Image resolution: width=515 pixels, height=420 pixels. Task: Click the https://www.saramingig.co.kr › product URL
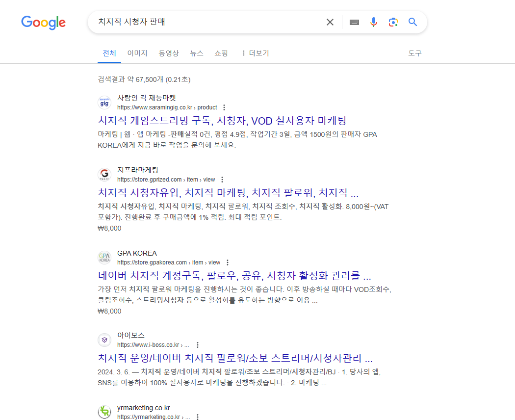[x=167, y=107]
